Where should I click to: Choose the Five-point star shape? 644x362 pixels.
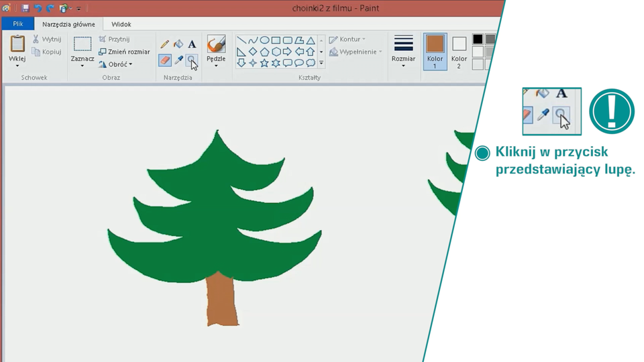pyautogui.click(x=264, y=63)
